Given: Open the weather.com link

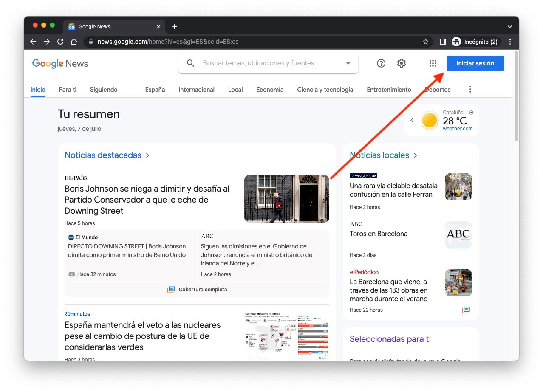Looking at the screenshot, I should point(458,129).
